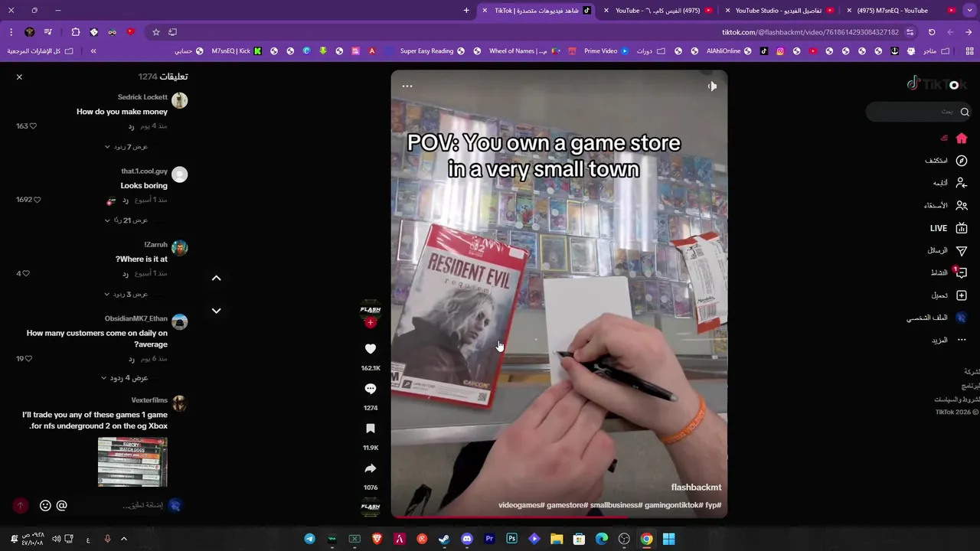
Task: Open the Prime Video bookmark
Action: [606, 51]
